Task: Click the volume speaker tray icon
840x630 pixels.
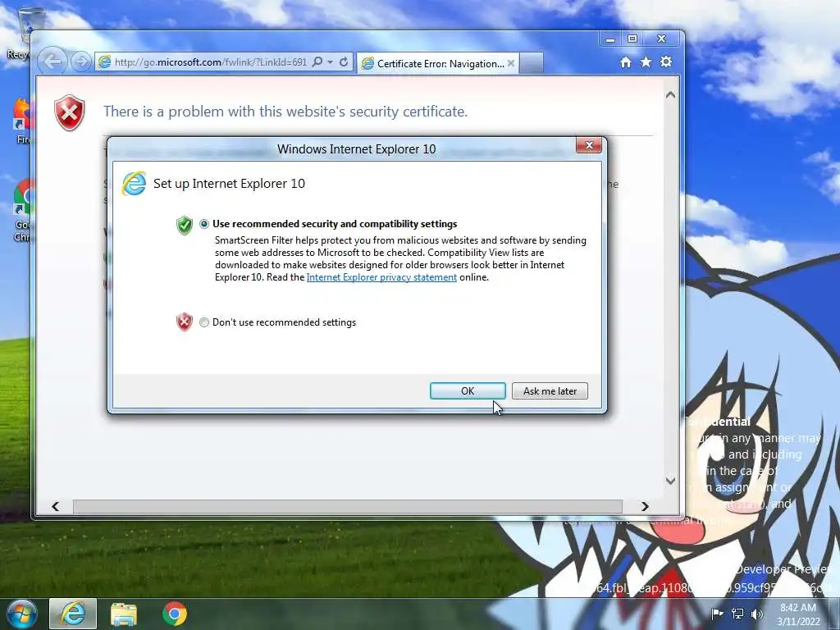Action: (x=757, y=614)
